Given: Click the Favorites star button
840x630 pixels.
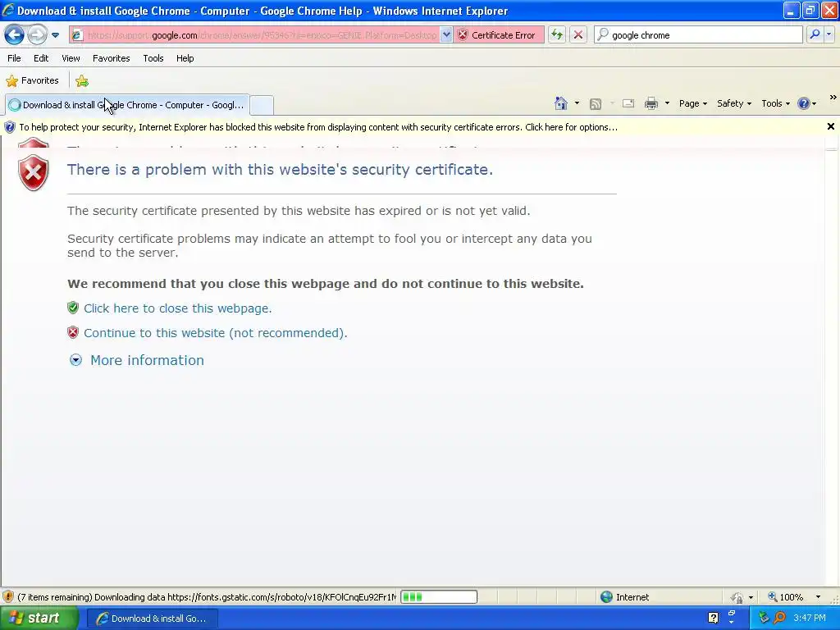Looking at the screenshot, I should 32,81.
